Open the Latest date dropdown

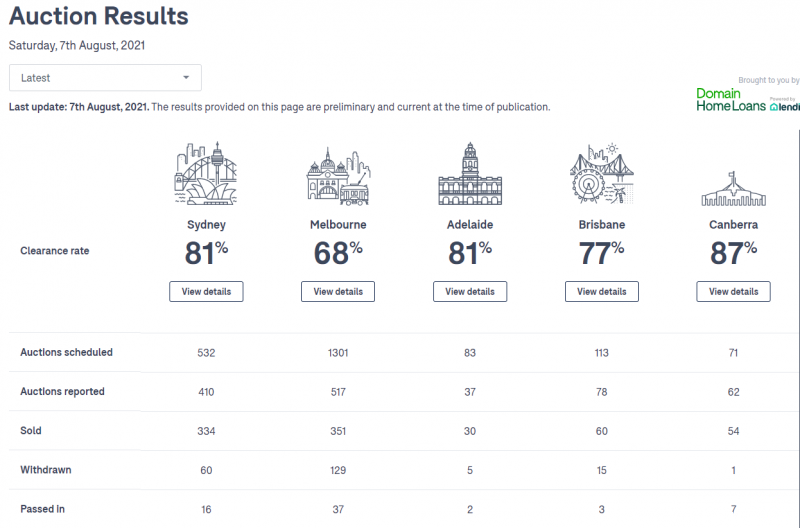click(105, 78)
